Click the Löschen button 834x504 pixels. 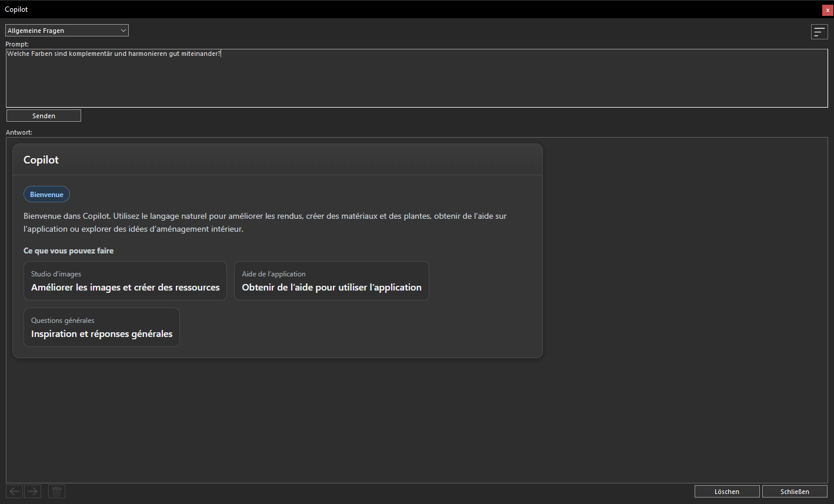[727, 492]
